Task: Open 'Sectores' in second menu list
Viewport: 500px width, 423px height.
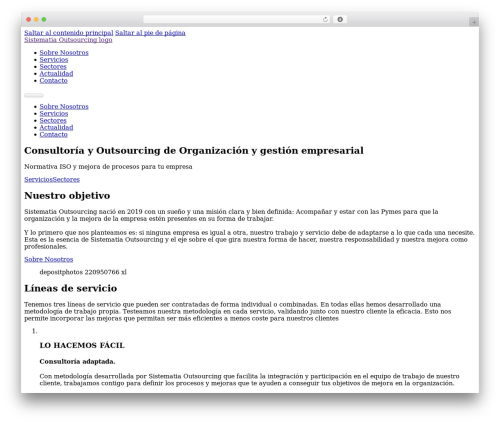Action: pos(53,120)
